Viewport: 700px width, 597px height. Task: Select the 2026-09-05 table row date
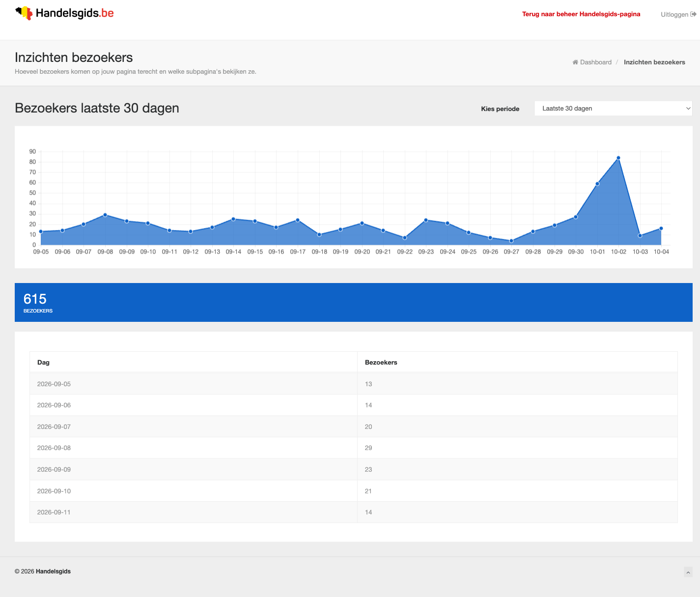point(54,384)
